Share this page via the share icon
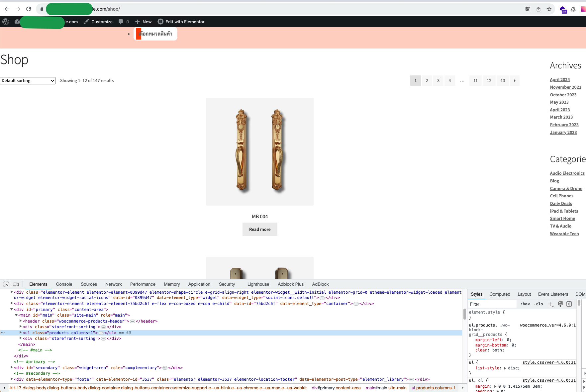Image resolution: width=586 pixels, height=392 pixels. (x=538, y=9)
